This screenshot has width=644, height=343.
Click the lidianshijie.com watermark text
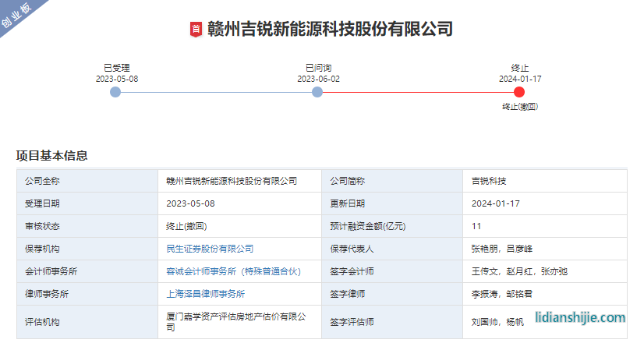tap(581, 318)
